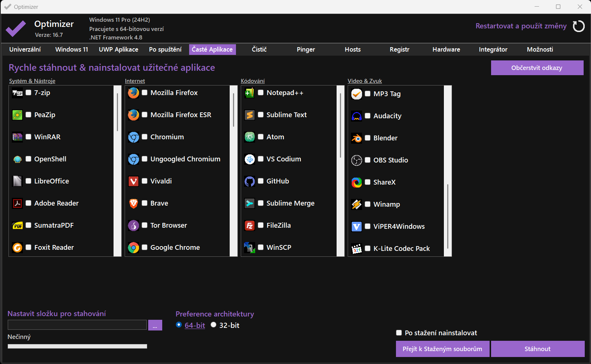591x364 pixels.
Task: Click the ShareX icon
Action: [357, 182]
